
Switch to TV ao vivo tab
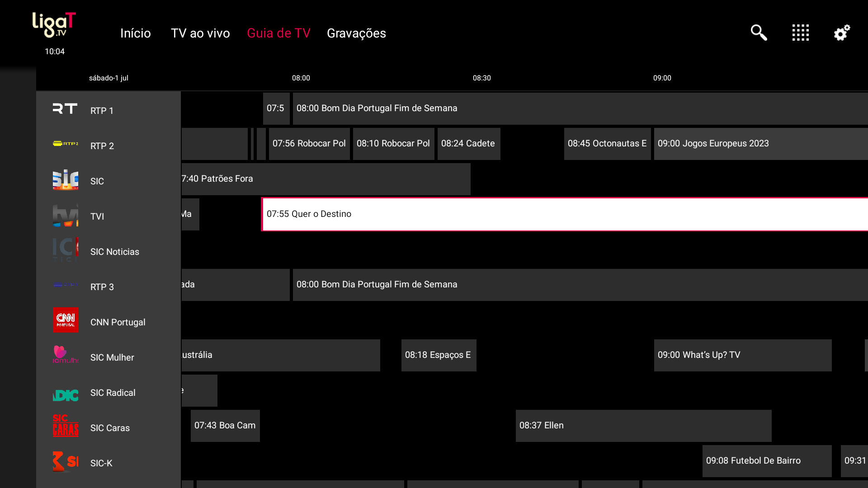[x=200, y=33]
